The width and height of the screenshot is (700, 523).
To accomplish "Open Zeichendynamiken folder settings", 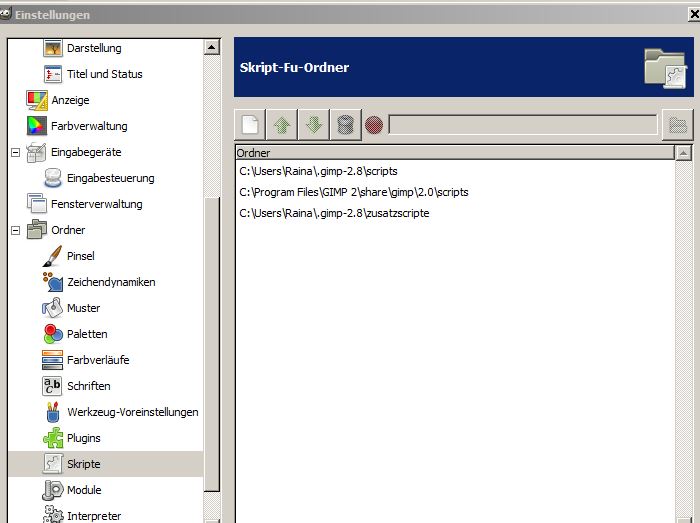I will click(x=111, y=282).
